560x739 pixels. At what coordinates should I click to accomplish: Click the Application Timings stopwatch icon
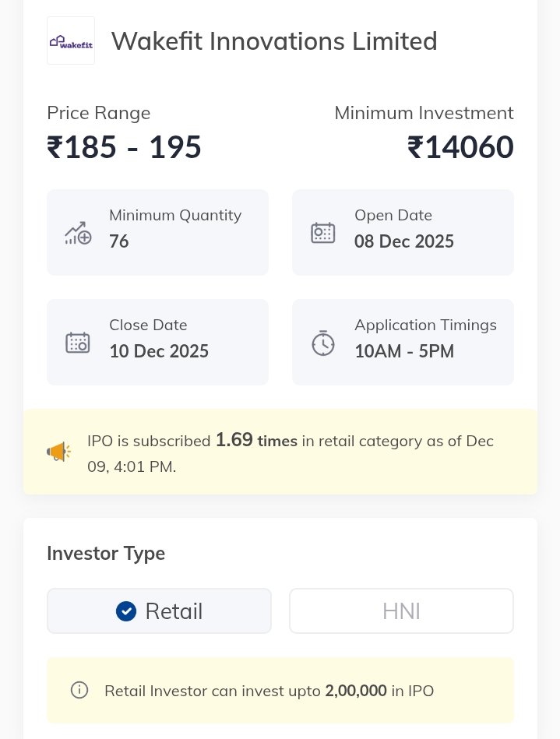click(323, 343)
